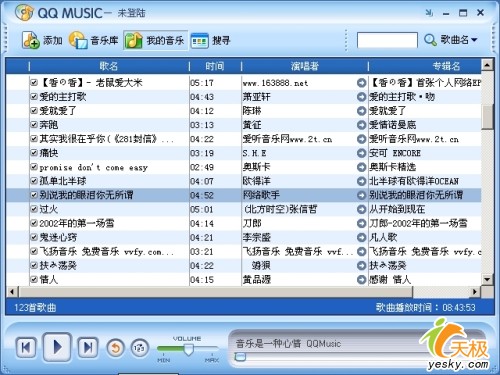Image resolution: width=500 pixels, height=375 pixels.
Task: Switch to the 搜寻 search tab
Action: tap(211, 41)
